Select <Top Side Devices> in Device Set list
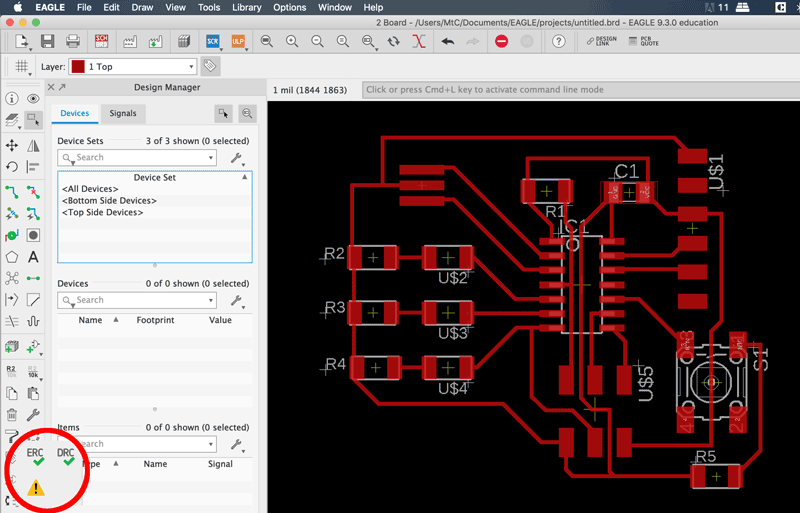The height and width of the screenshot is (513, 800). point(102,212)
